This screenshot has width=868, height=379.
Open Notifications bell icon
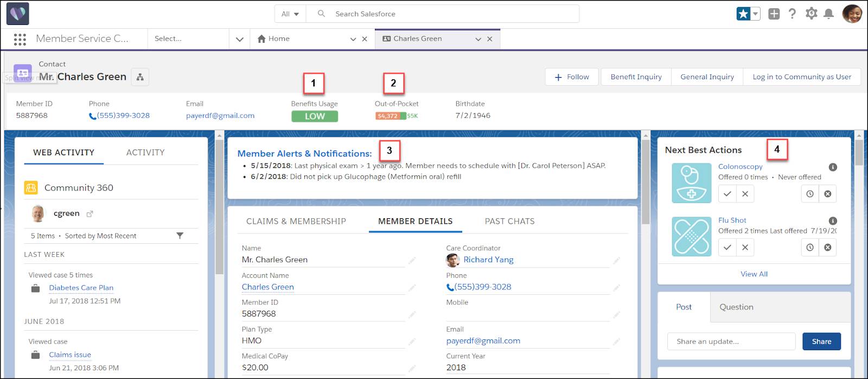[828, 14]
